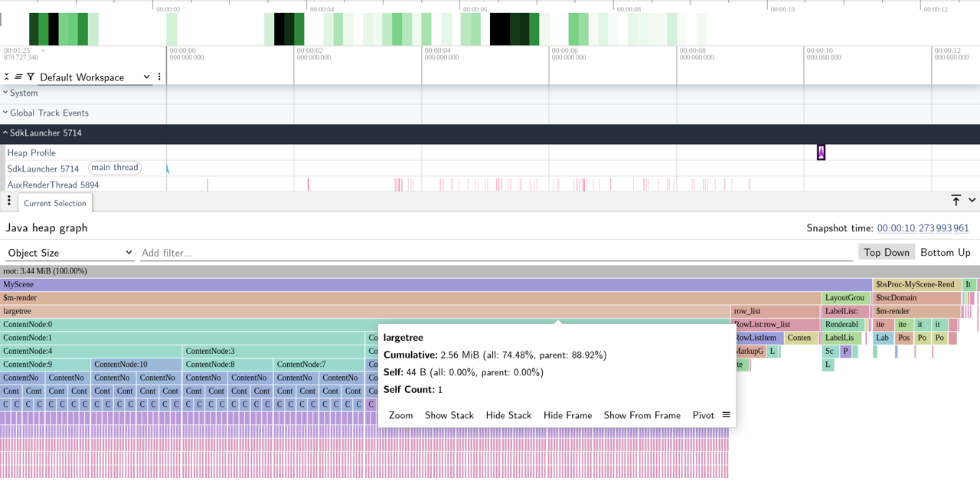980x491 pixels.
Task: Open the snapshot time link 00:00:10.273993961
Action: tap(923, 227)
